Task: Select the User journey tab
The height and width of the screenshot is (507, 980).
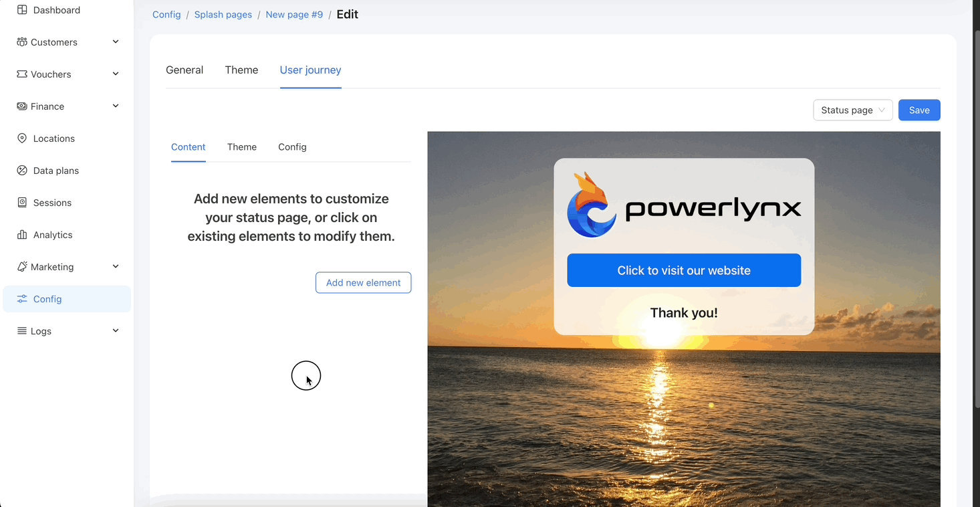Action: click(x=310, y=70)
